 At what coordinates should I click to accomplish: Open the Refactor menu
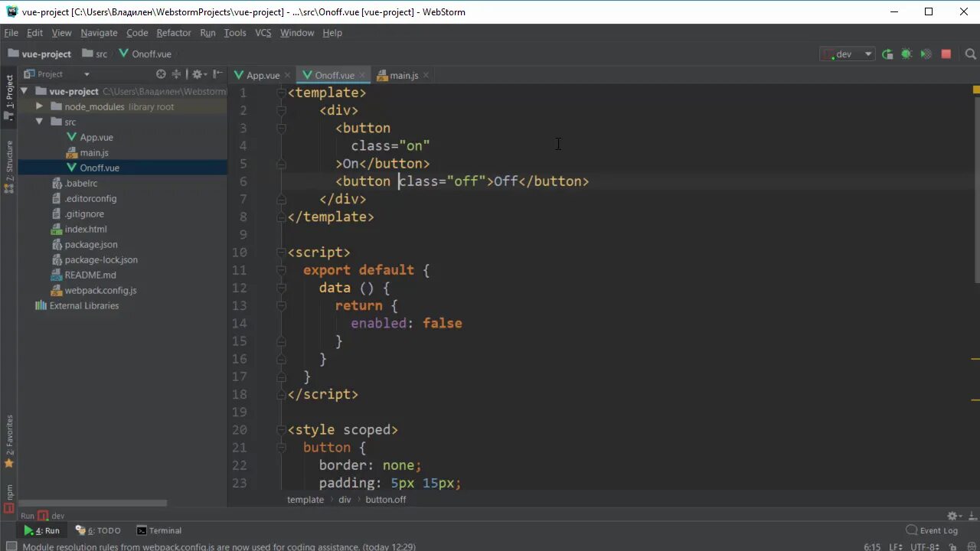174,33
